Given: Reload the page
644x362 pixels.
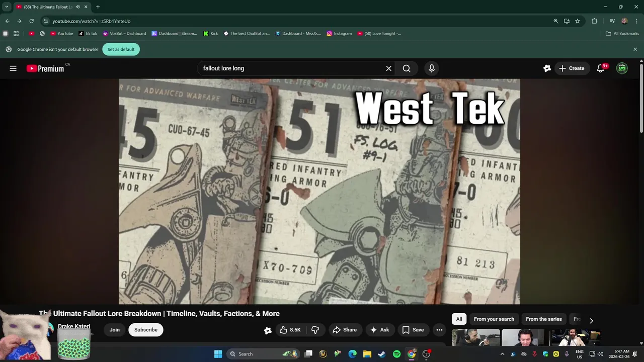Looking at the screenshot, I should [31, 21].
